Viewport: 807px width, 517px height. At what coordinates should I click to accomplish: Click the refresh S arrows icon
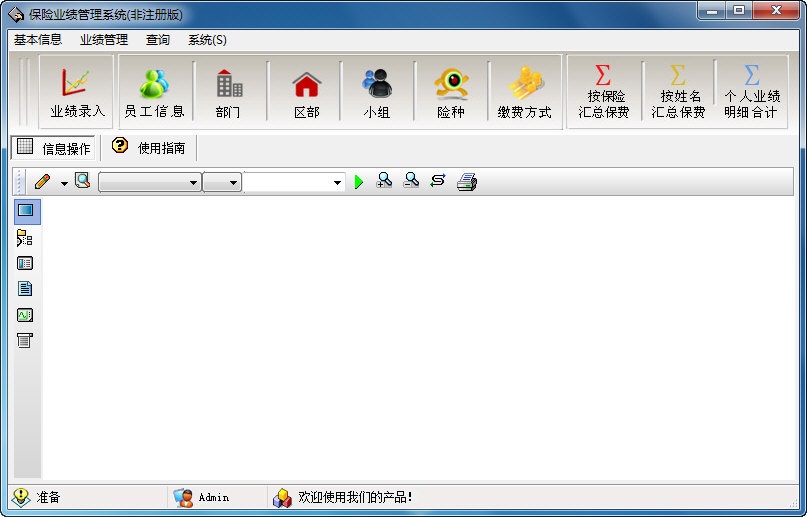437,180
